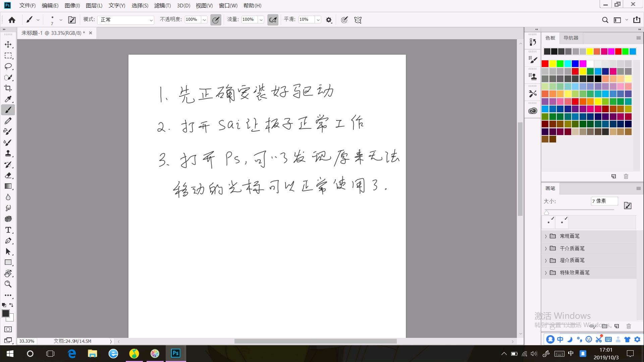Open the tool preset picker arrow
This screenshot has height=362, width=644.
38,20
